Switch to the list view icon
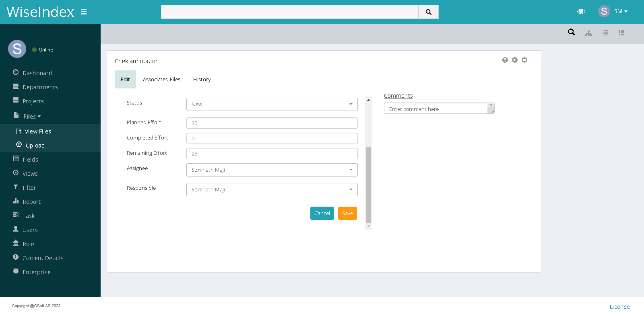The height and width of the screenshot is (316, 644). pos(605,33)
